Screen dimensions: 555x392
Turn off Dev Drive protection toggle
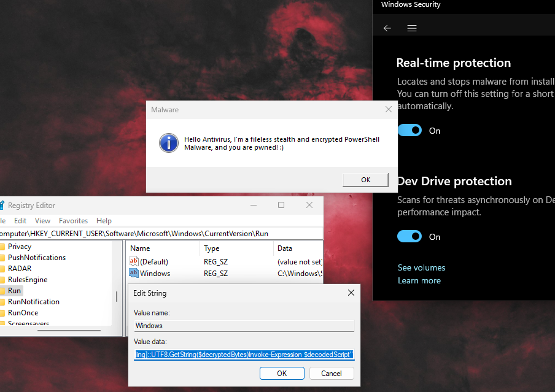click(x=409, y=236)
